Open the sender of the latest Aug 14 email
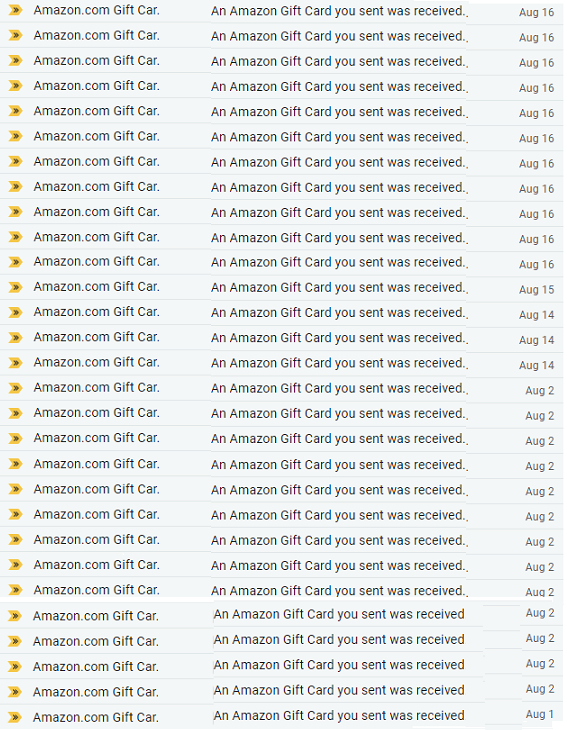 (x=96, y=312)
